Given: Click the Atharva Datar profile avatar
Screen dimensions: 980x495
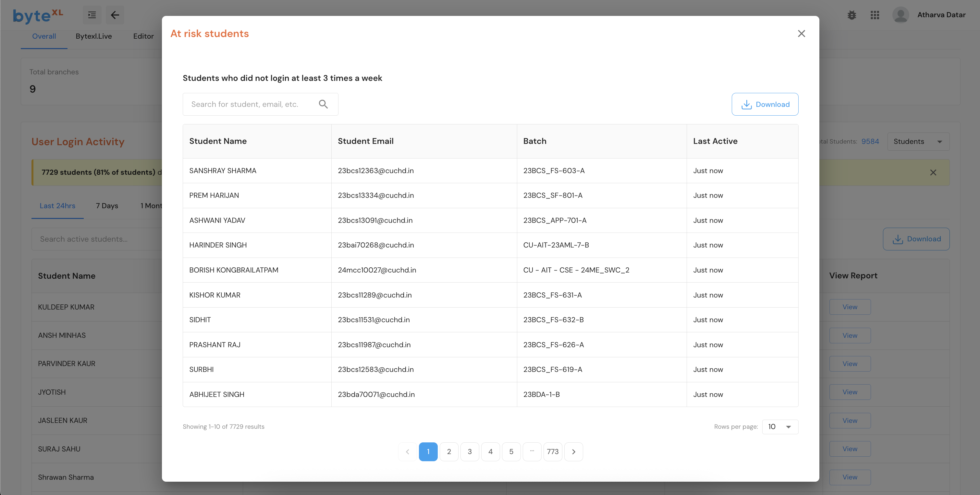Looking at the screenshot, I should 900,15.
